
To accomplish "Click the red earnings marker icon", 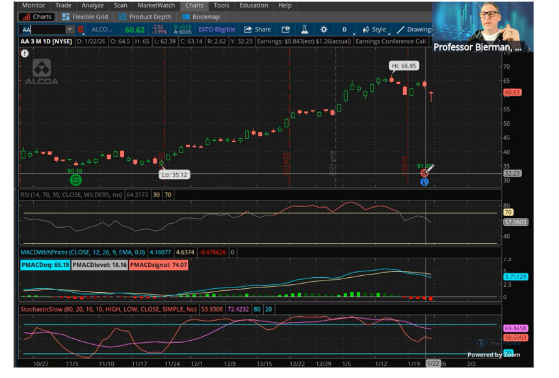I will click(424, 173).
